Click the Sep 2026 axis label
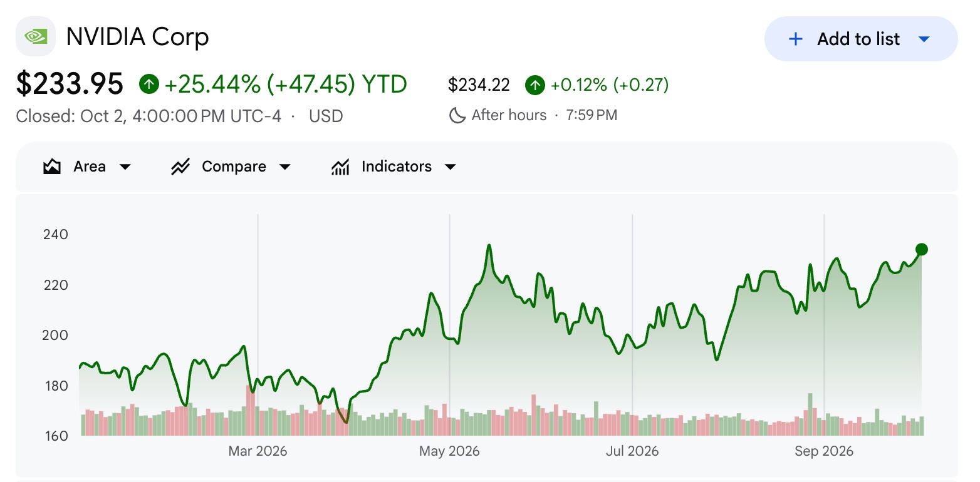 pos(824,451)
